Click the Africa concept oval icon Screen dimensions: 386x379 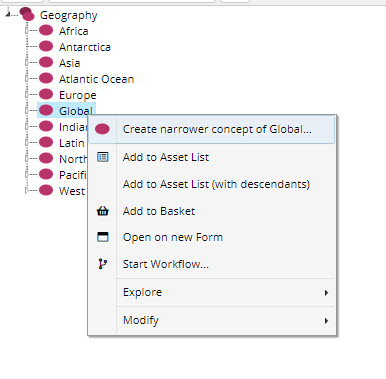[x=46, y=30]
